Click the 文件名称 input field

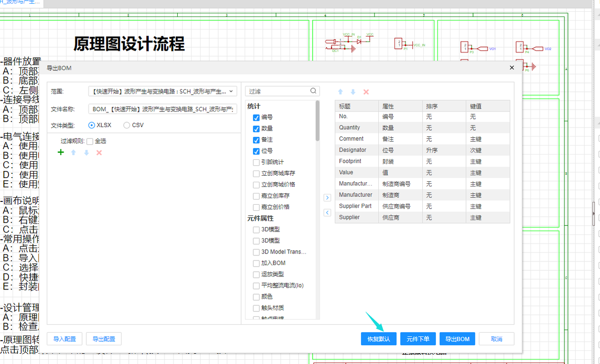(x=163, y=109)
